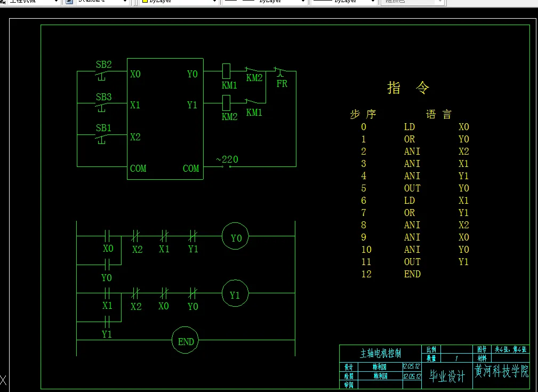Open the lineweight ByLayer dropdown
This screenshot has height=392, width=538.
coord(344,2)
